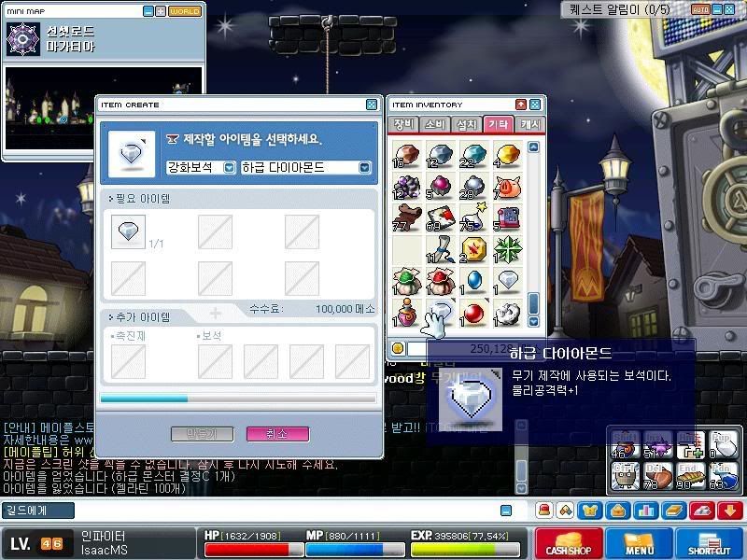Click the chat text input field
The image size is (747, 560).
point(287,511)
